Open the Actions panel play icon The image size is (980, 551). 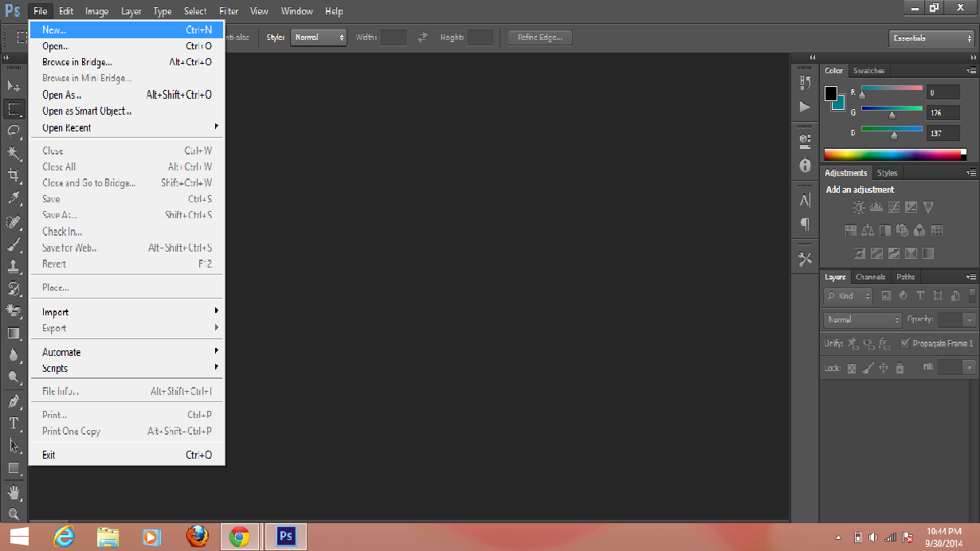(805, 106)
